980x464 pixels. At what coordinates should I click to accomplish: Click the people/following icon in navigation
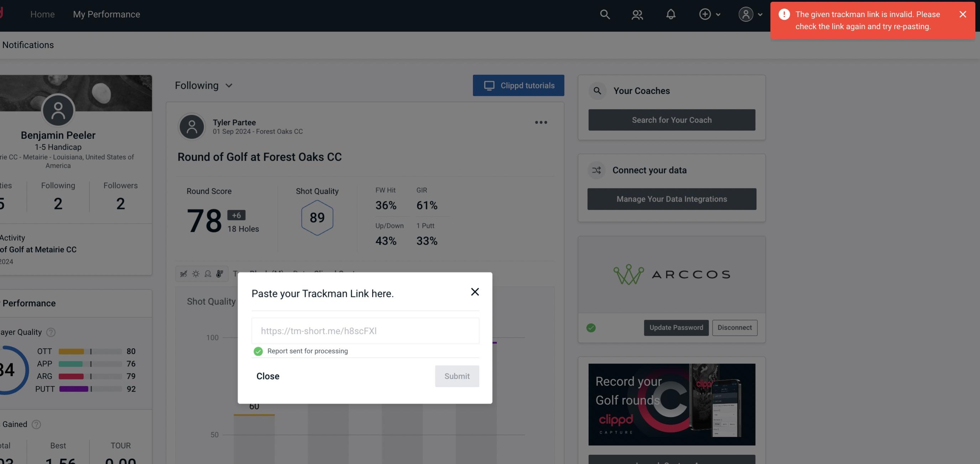tap(637, 14)
